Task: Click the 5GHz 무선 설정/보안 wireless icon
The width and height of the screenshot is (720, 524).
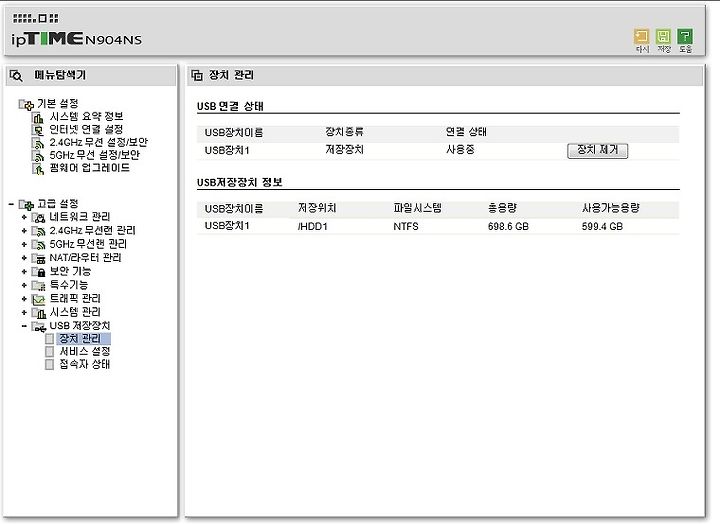Action: [38, 156]
